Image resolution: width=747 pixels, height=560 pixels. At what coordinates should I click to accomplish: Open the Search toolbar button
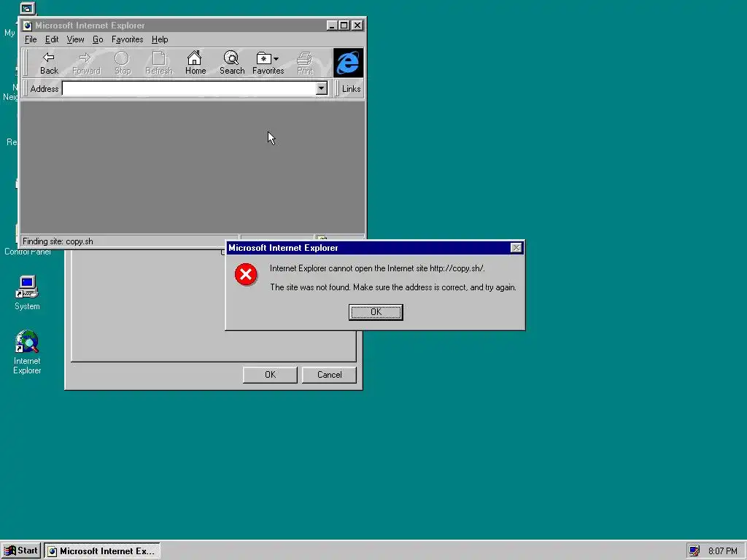[232, 63]
